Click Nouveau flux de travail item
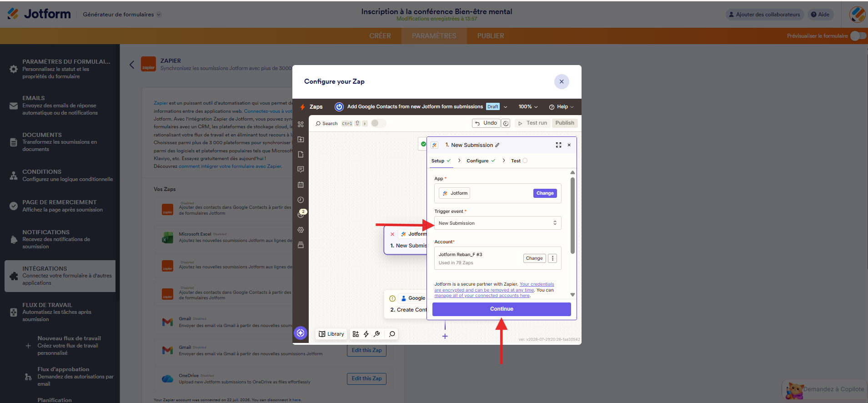The height and width of the screenshot is (403, 868). [x=68, y=346]
